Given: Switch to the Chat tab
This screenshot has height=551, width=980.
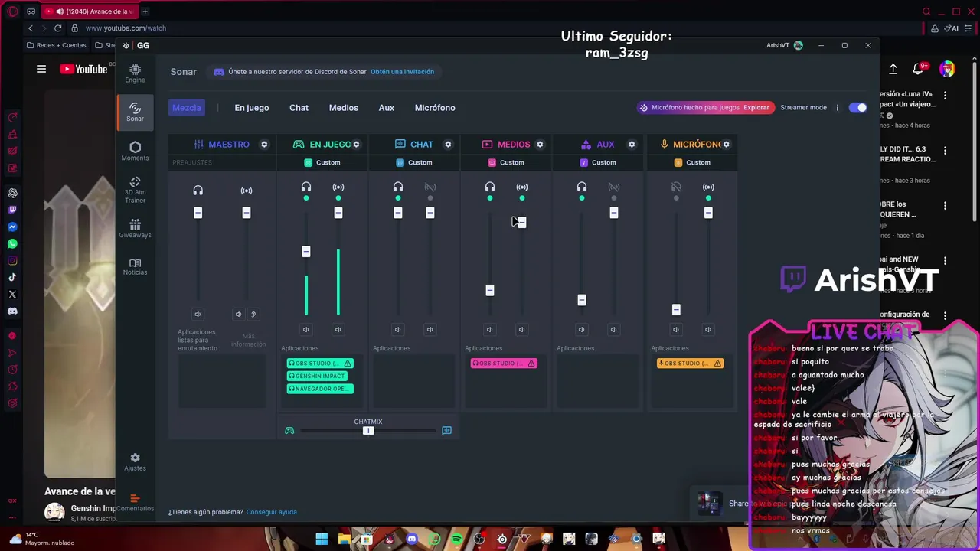Looking at the screenshot, I should pyautogui.click(x=299, y=108).
